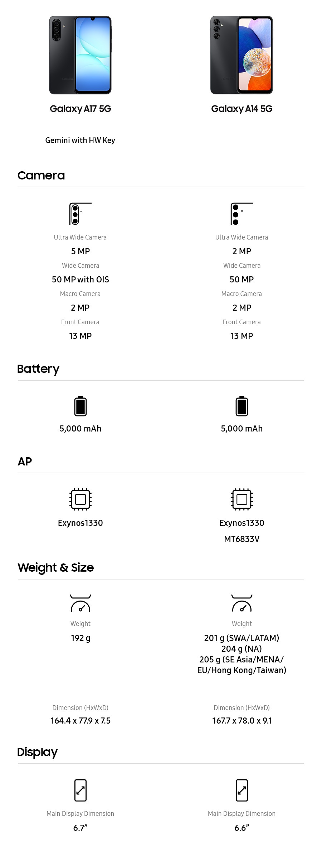Select the battery icon under Galaxy A17 5G
This screenshot has width=322, height=868.
(80, 406)
